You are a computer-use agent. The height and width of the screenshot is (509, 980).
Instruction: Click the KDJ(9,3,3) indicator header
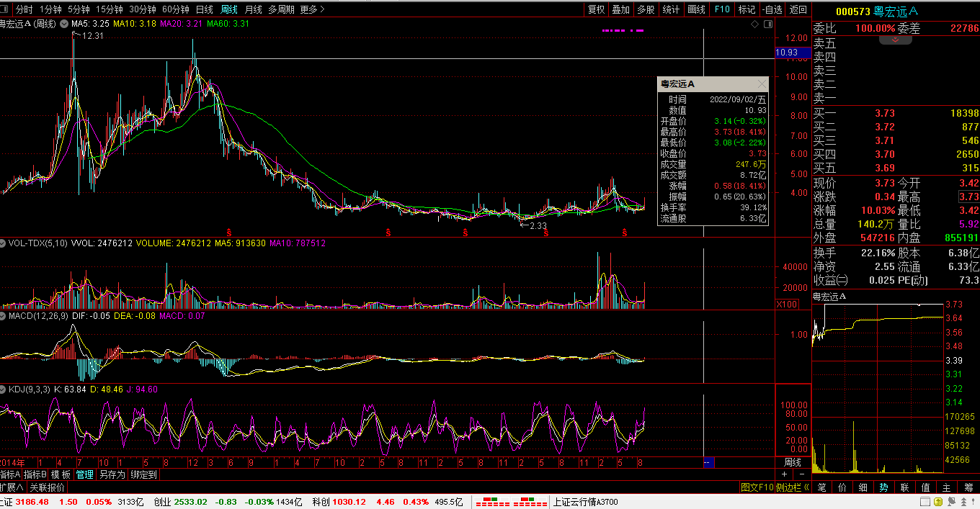click(29, 389)
